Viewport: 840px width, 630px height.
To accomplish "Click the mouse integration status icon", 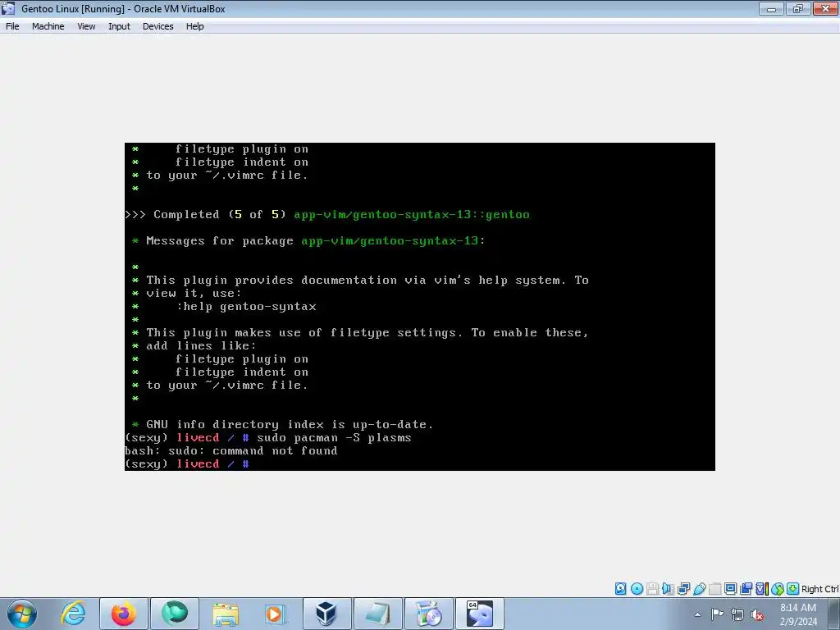I will [778, 589].
